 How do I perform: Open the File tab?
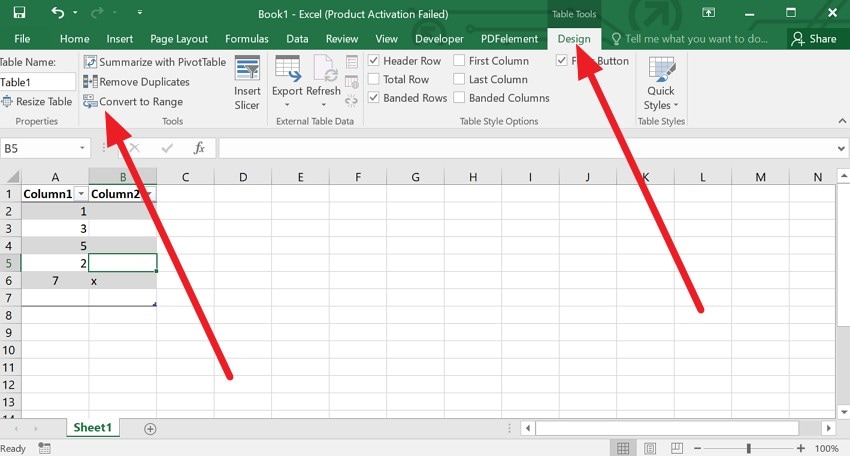click(x=22, y=39)
